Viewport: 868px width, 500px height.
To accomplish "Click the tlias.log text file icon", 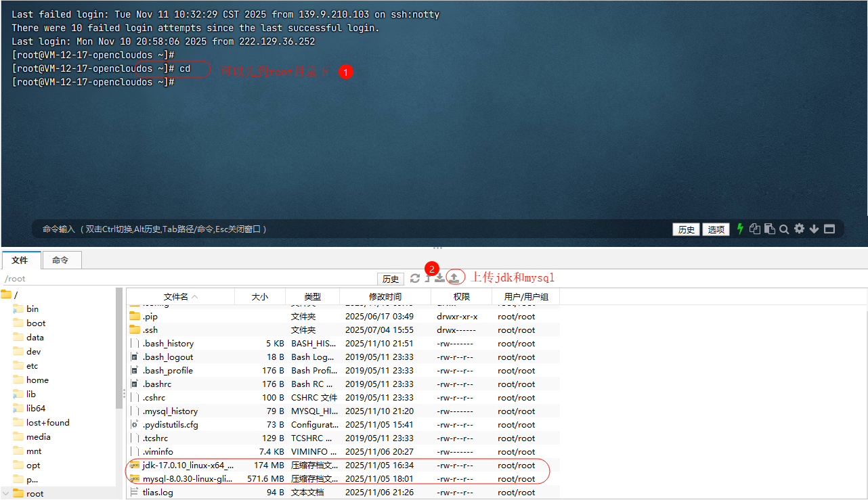I will click(x=135, y=492).
